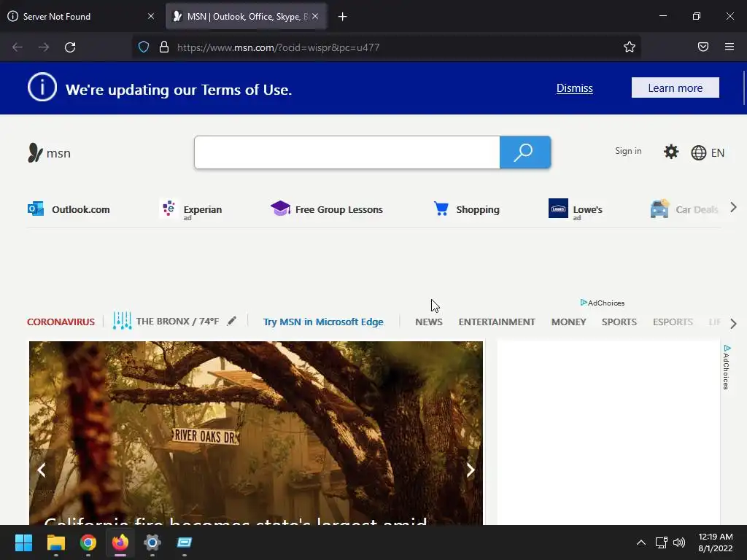Open Firefox tracking protection shield icon
Screen dimensions: 747x560
144,47
